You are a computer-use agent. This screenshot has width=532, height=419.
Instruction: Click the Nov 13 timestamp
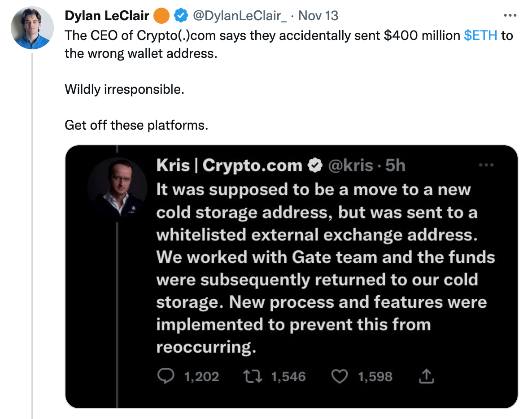click(318, 16)
